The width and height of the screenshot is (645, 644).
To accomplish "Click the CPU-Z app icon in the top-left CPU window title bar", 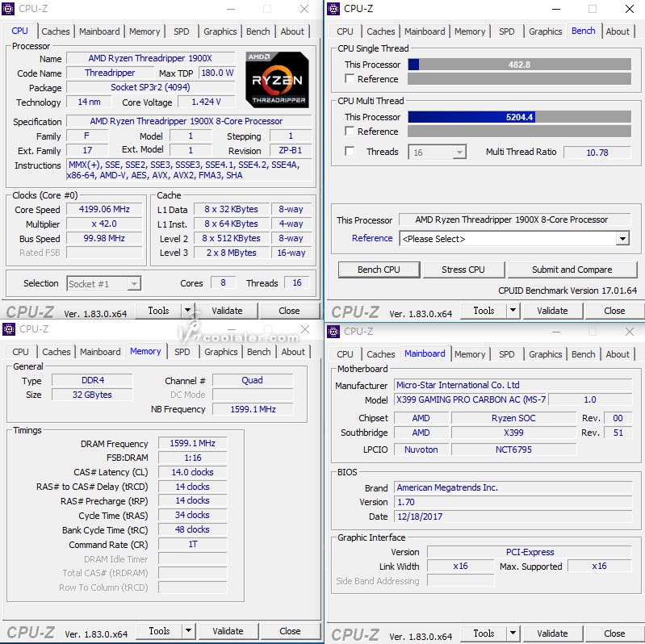I will (x=8, y=9).
